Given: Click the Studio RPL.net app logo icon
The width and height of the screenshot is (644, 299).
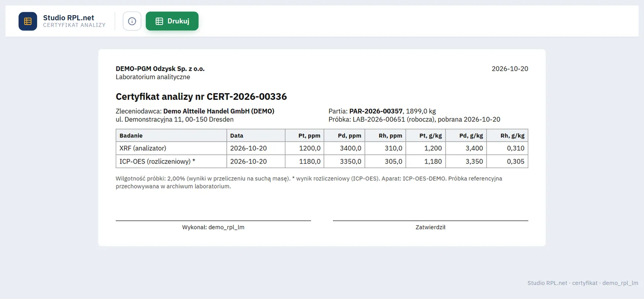Looking at the screenshot, I should tap(28, 21).
